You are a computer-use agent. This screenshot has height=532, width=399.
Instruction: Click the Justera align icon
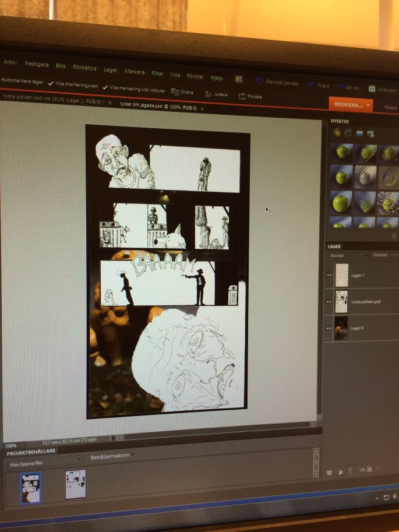209,93
